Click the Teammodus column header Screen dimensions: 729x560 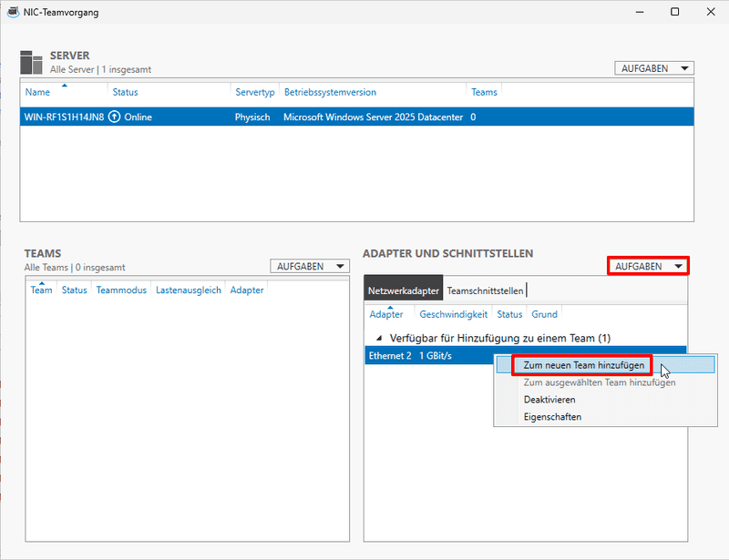(x=121, y=290)
